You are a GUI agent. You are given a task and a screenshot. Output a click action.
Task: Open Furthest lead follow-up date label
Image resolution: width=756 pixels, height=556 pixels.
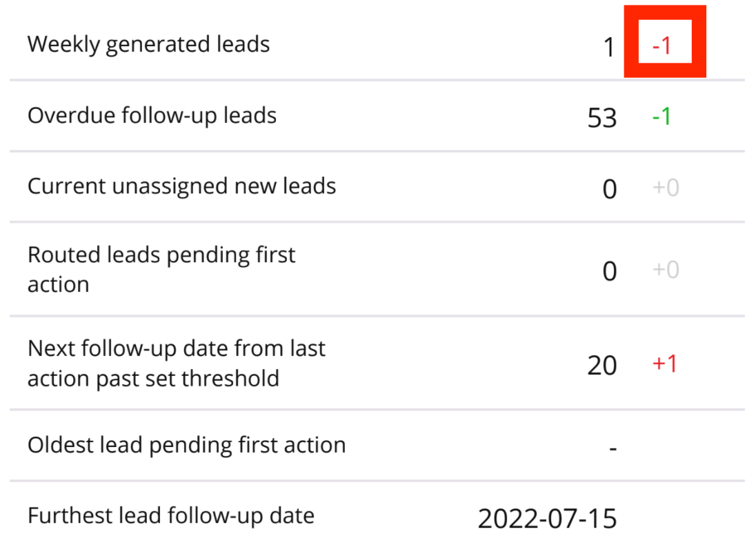(x=170, y=515)
